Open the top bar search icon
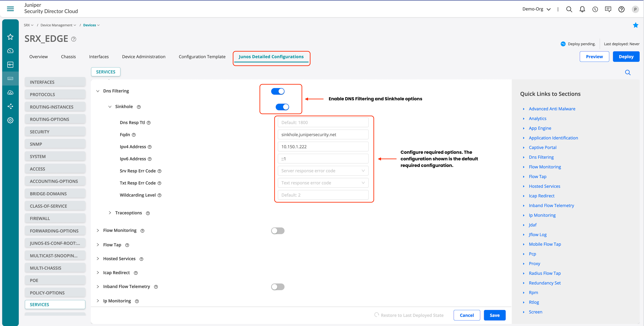The width and height of the screenshot is (644, 326). 569,9
